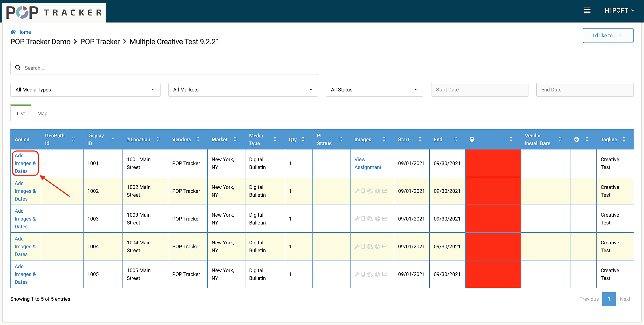Viewport: 644px width, 325px height.
Task: Click the POP Tracker logo
Action: pos(54,12)
